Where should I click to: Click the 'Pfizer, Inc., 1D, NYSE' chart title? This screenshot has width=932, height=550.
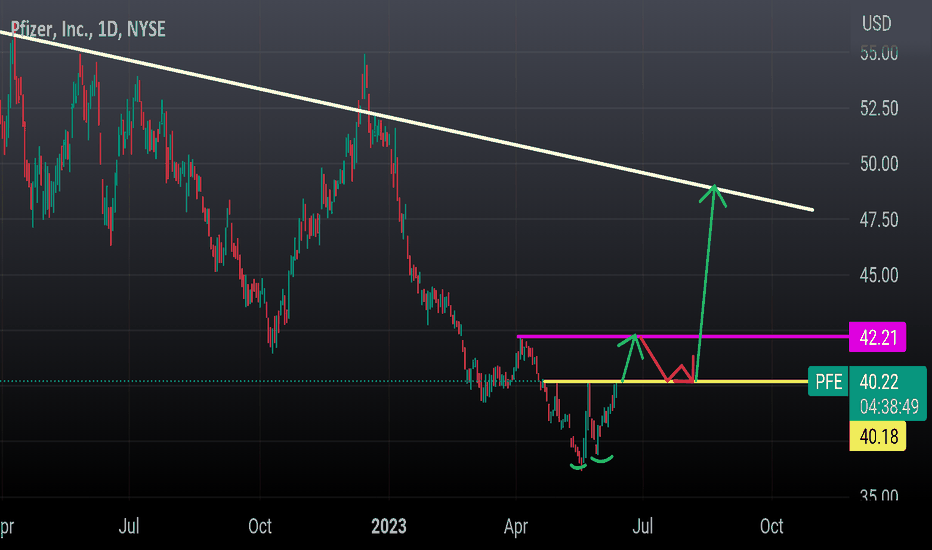(88, 29)
